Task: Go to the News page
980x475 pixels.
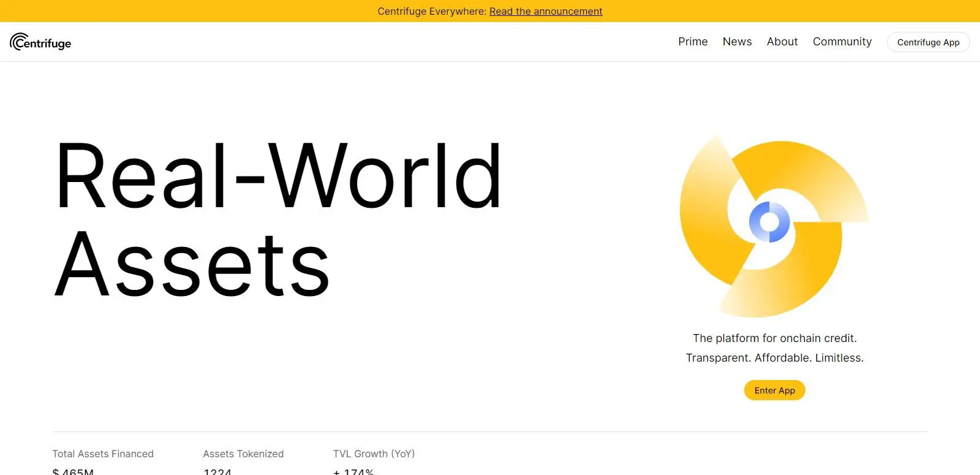Action: [737, 42]
